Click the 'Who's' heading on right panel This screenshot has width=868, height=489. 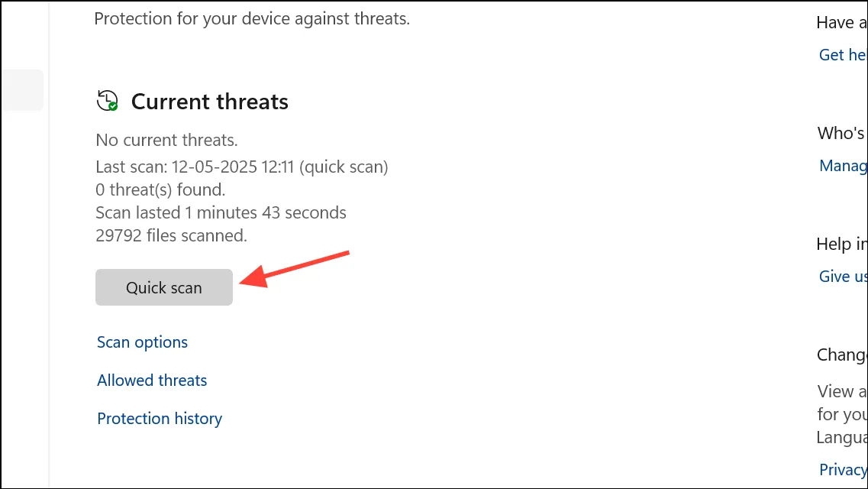point(841,133)
